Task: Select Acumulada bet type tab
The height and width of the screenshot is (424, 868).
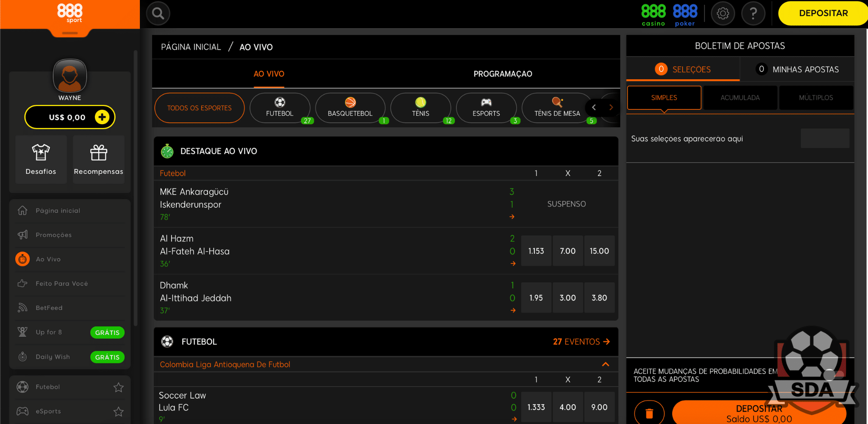Action: pyautogui.click(x=740, y=98)
